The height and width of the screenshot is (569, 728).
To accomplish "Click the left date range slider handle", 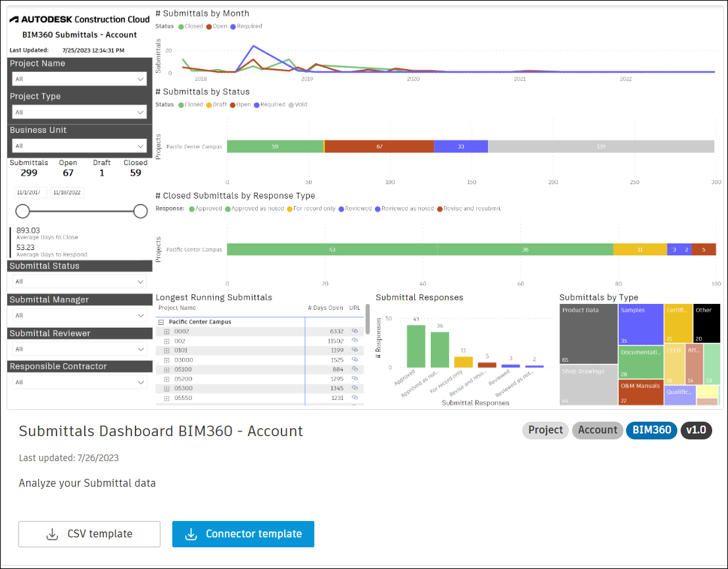I will coord(23,211).
